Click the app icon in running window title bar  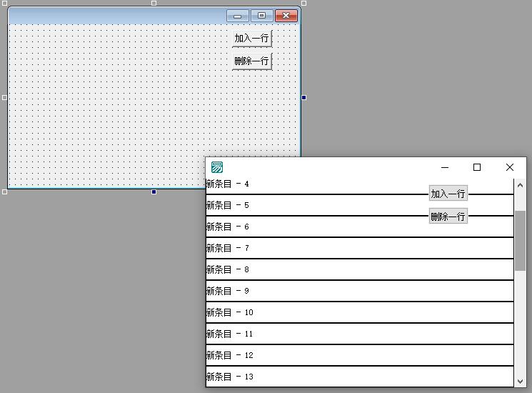217,167
